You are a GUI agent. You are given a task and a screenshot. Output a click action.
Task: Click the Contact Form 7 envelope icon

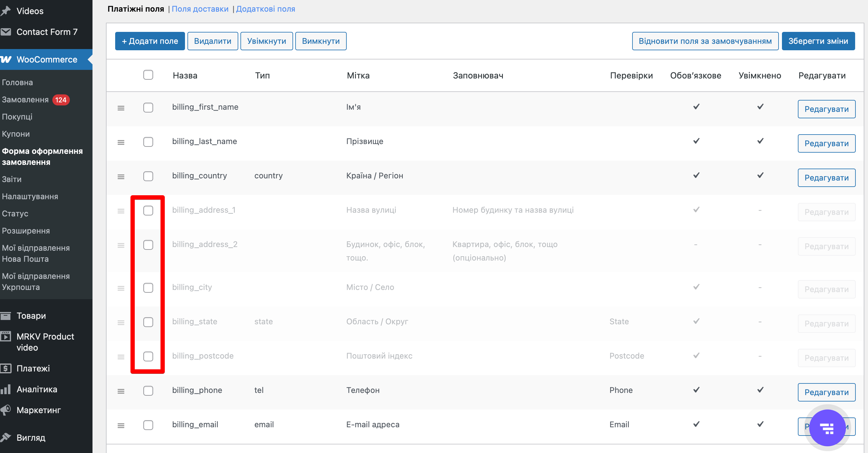coord(6,32)
